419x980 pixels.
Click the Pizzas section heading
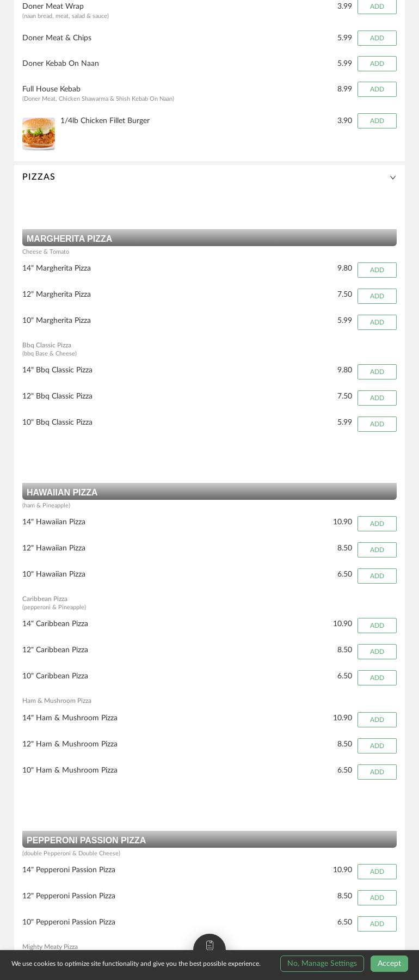[39, 177]
